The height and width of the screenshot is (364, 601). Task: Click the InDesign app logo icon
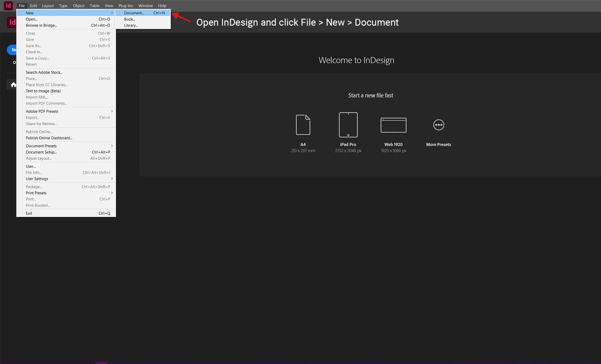[x=8, y=5]
